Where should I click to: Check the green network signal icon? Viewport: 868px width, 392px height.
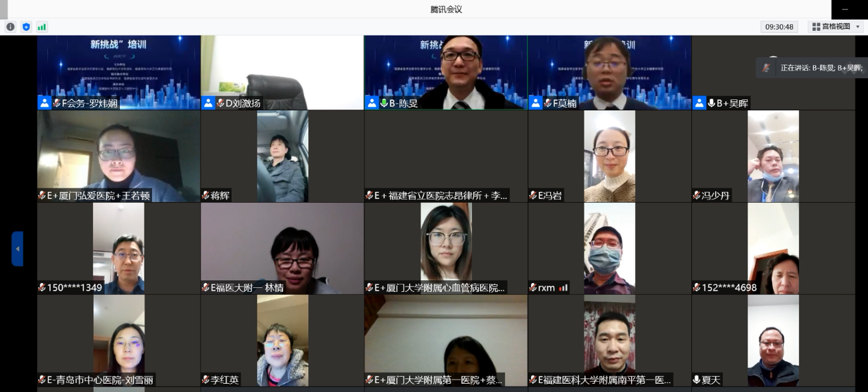pyautogui.click(x=42, y=27)
